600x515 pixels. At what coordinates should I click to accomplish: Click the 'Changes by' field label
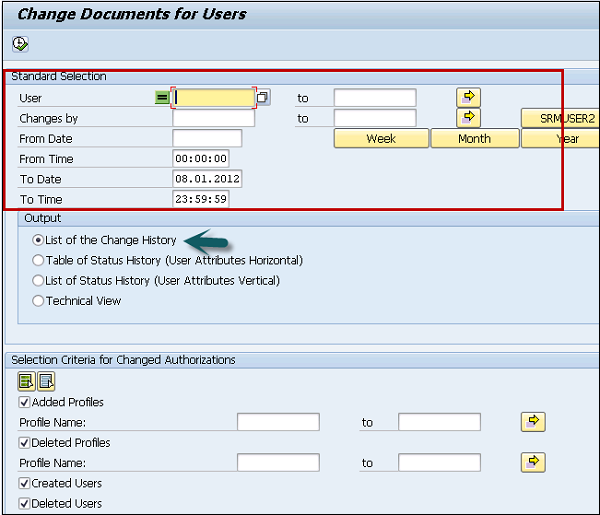[49, 119]
